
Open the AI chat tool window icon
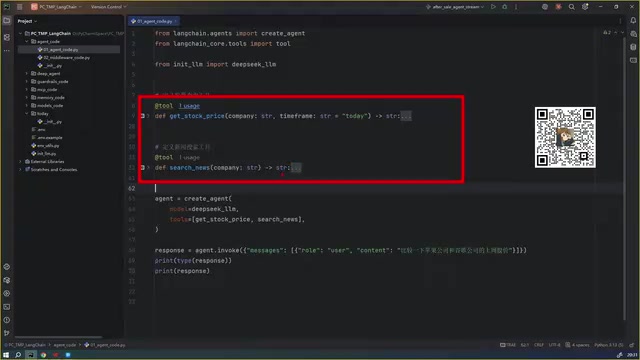coord(633,34)
